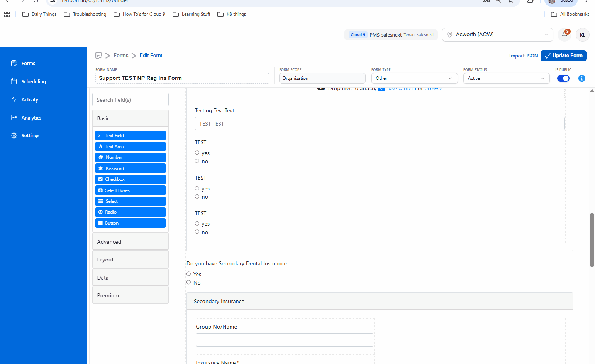Viewport: 595px width, 364px height.
Task: Pick the Button component in Basic list
Action: 131,223
